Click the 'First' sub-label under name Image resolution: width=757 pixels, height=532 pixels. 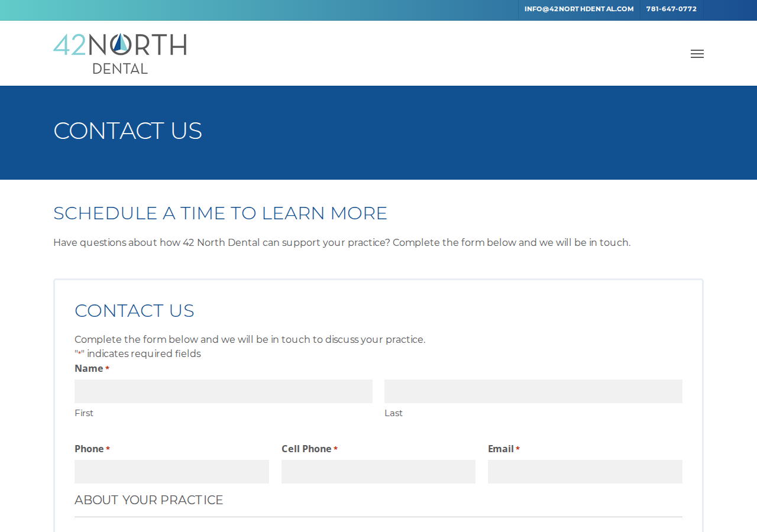(84, 413)
